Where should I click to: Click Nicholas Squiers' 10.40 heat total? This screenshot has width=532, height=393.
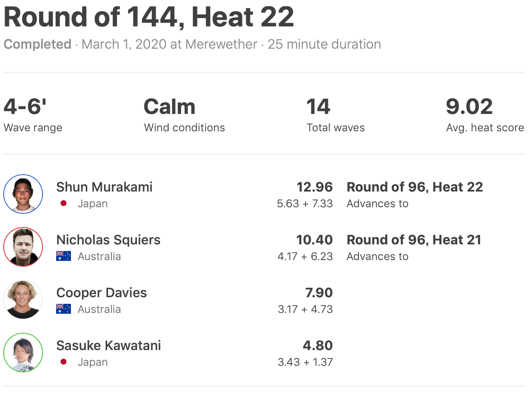314,240
